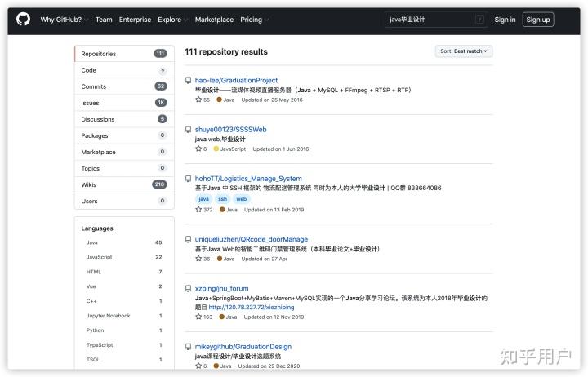Viewport: 588px width, 377px height.
Task: Select the Users results filter
Action: pyautogui.click(x=124, y=202)
